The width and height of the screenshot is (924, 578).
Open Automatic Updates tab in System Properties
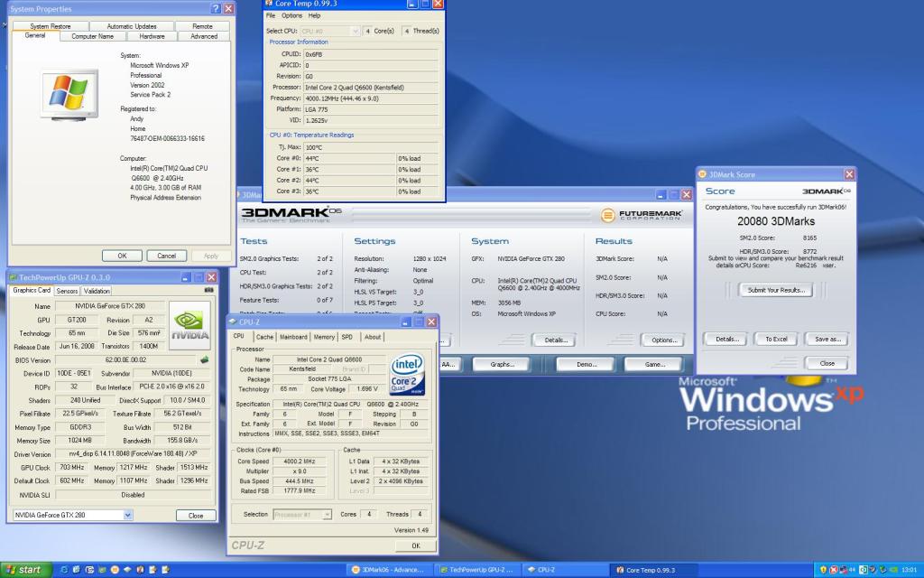click(132, 26)
